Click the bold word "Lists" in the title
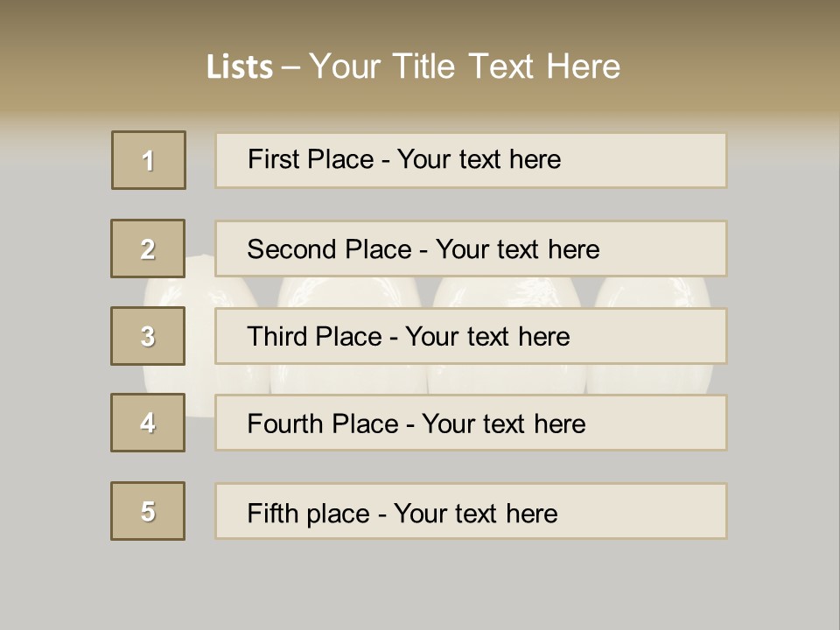The width and height of the screenshot is (840, 630). click(x=240, y=66)
